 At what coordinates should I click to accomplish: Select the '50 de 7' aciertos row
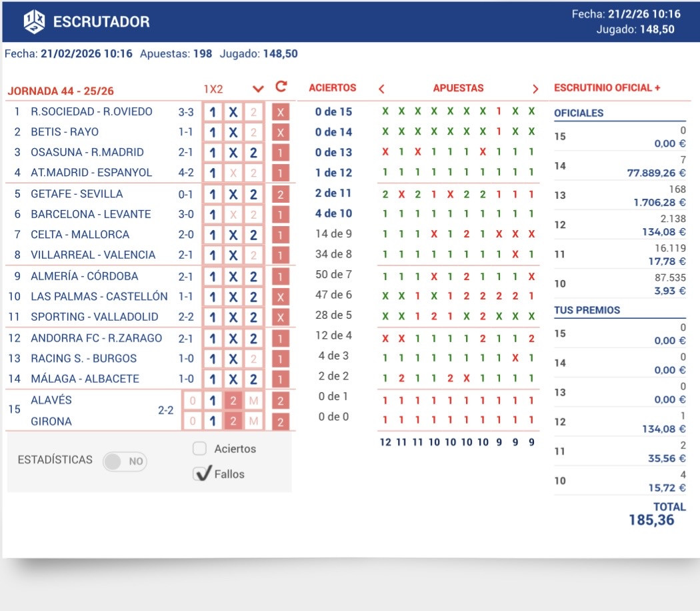click(x=333, y=275)
